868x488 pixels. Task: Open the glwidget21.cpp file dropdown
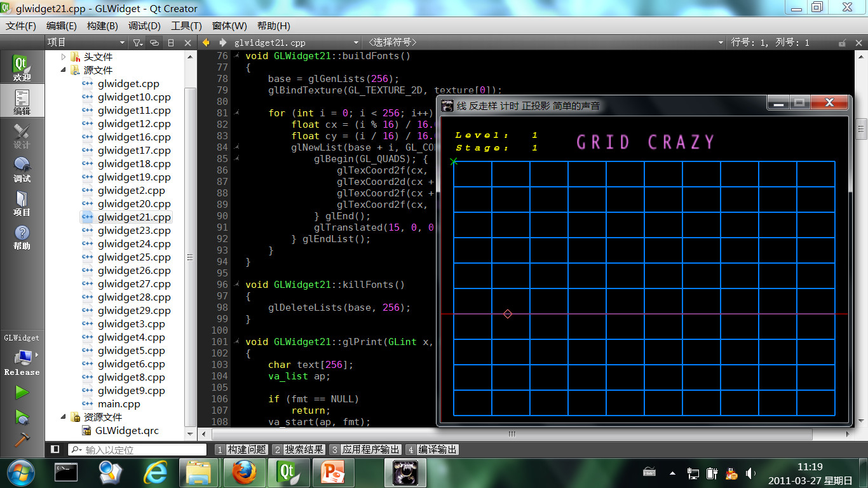(296, 43)
